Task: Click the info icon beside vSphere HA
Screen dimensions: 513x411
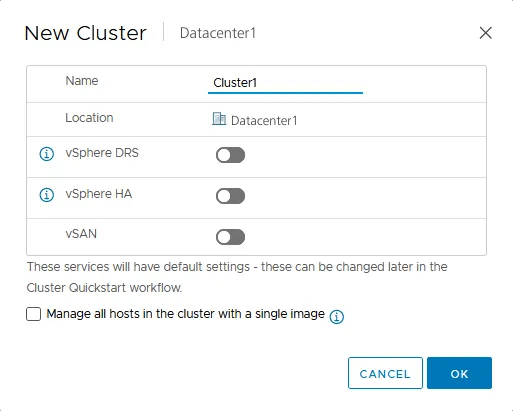Action: [x=47, y=195]
